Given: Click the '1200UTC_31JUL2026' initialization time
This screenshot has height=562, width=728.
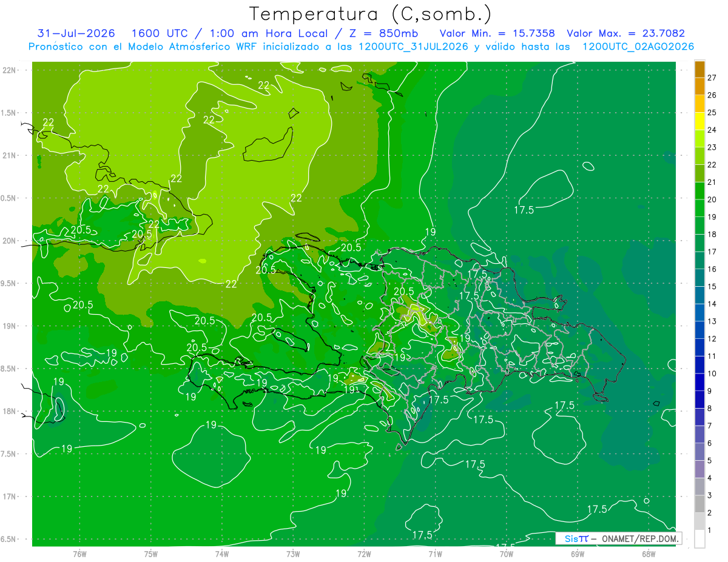Looking at the screenshot, I should (x=413, y=47).
